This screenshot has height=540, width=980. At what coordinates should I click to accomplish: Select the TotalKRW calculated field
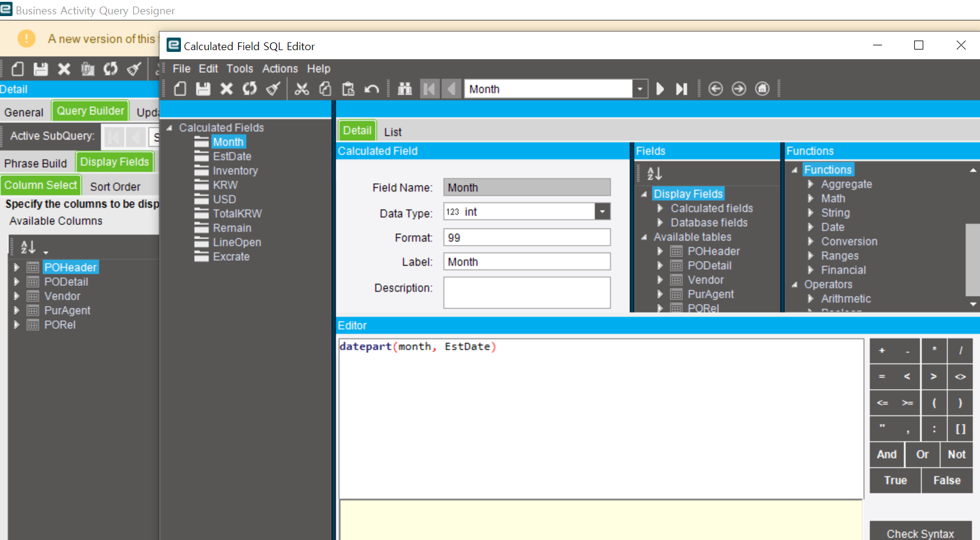point(237,214)
